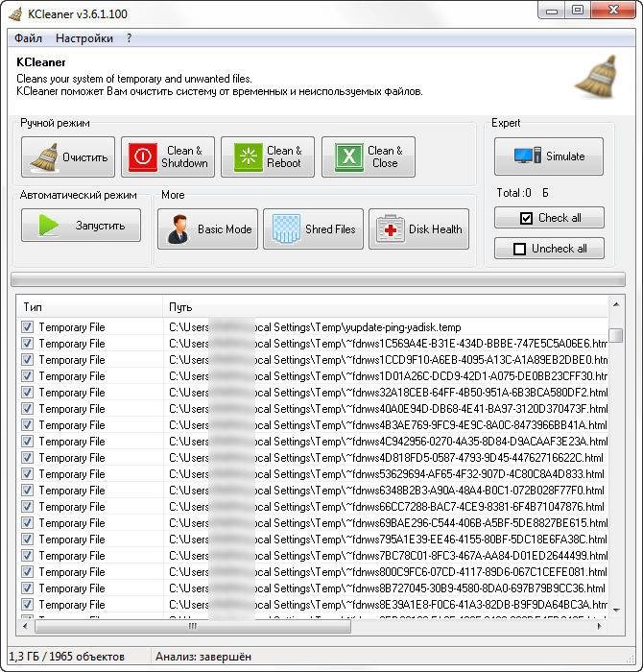Sort by the Путь column header
643x672 pixels.
click(386, 307)
